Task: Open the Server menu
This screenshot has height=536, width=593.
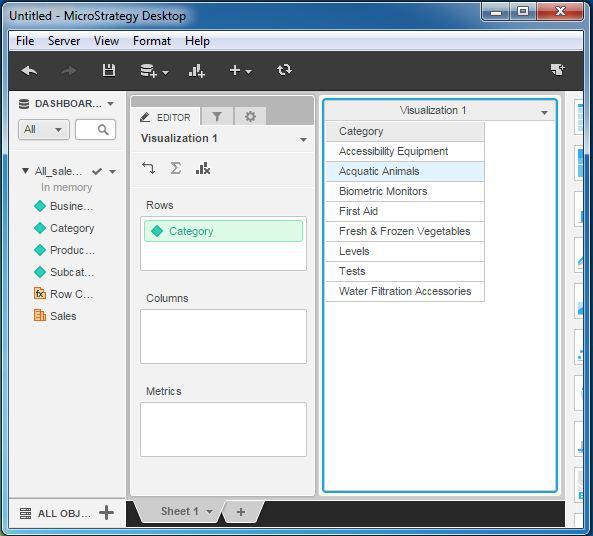Action: [64, 41]
